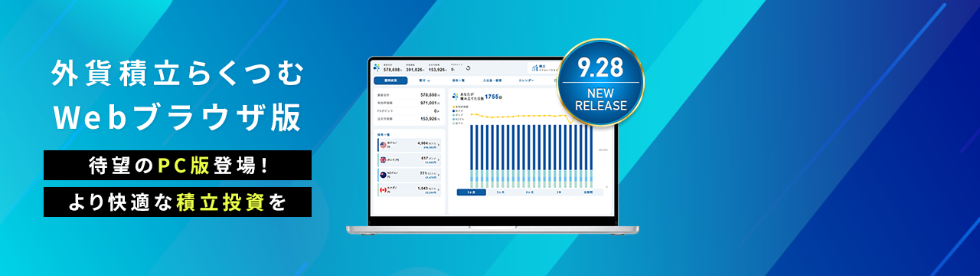Click the Canada flag icon for カナダ/円
This screenshot has width=980, height=276.
383,189
